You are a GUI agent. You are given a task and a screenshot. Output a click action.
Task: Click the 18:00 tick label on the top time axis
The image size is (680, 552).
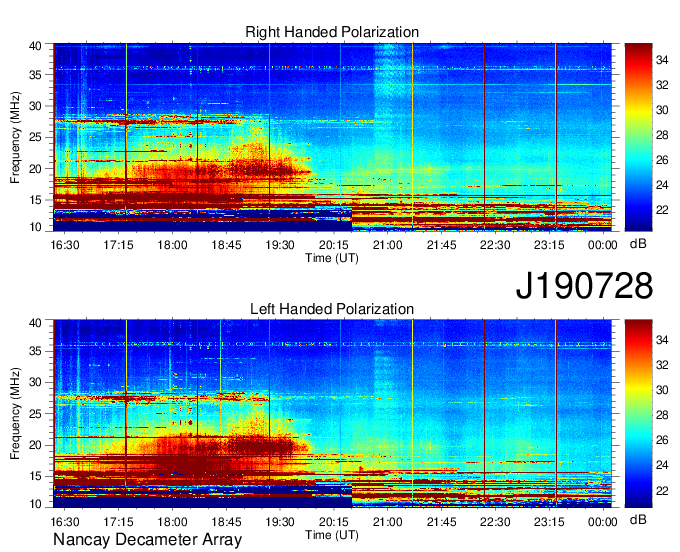point(172,245)
